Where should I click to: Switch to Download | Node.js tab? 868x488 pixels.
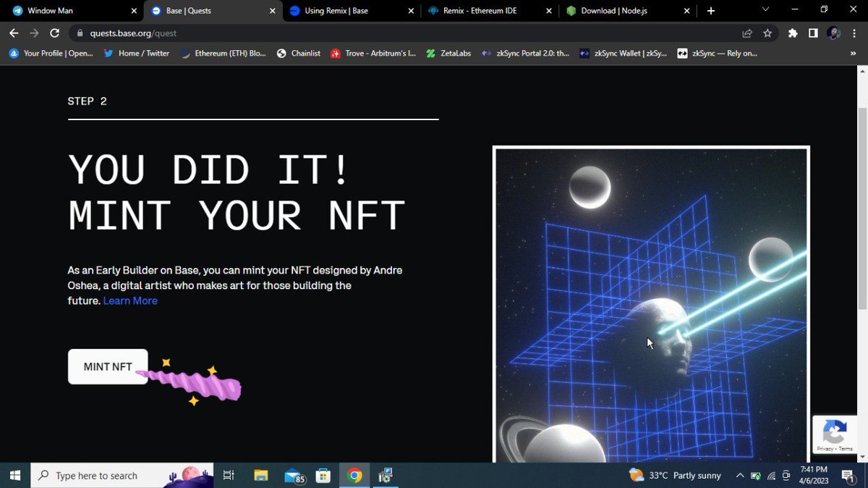pyautogui.click(x=628, y=11)
